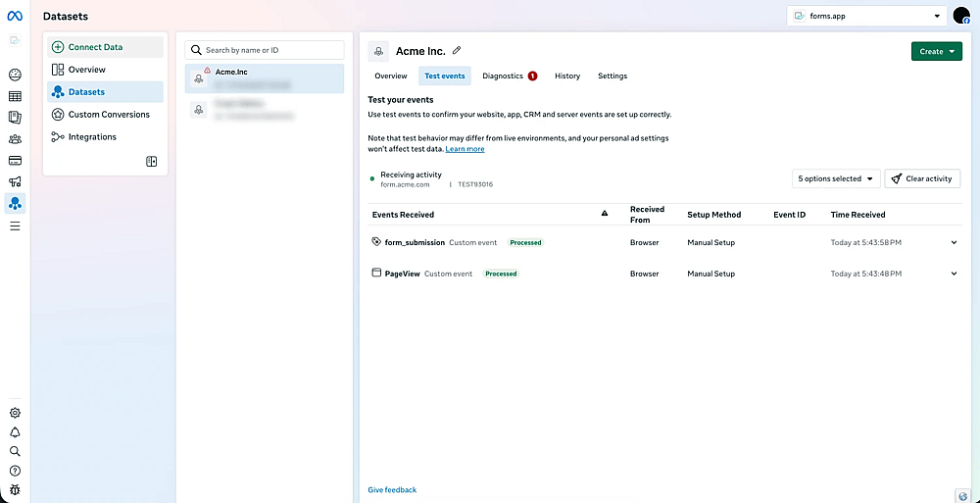Viewport: 980px width, 503px height.
Task: Report a problem with bug icon
Action: (15, 490)
